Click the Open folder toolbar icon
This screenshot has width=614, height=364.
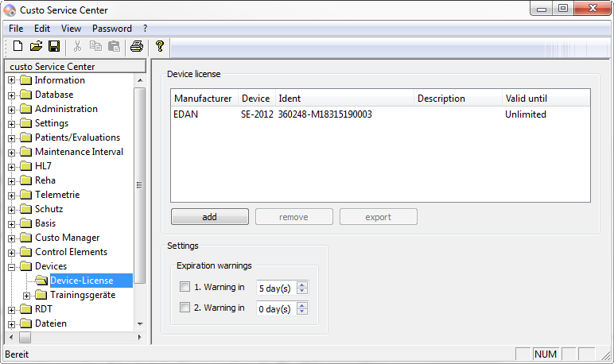[36, 46]
